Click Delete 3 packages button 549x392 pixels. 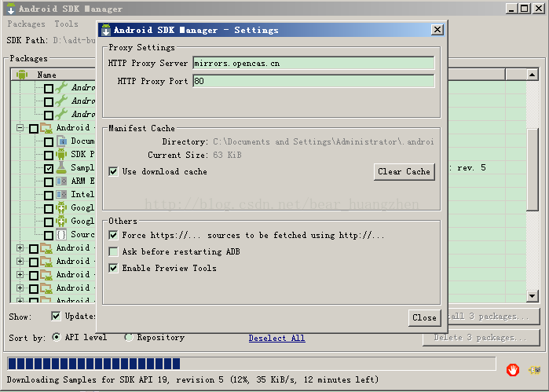coord(481,338)
